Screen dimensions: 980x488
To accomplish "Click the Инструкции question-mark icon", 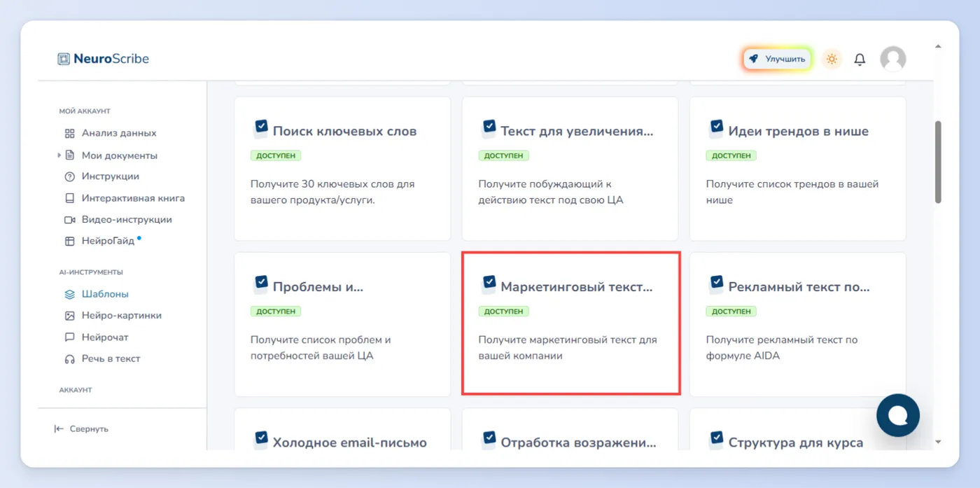I will click(69, 176).
